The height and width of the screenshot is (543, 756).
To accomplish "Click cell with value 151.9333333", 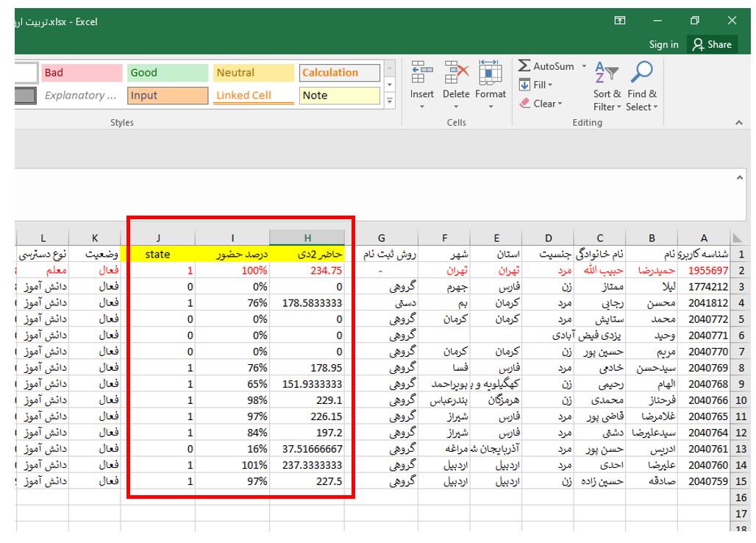I will [307, 384].
